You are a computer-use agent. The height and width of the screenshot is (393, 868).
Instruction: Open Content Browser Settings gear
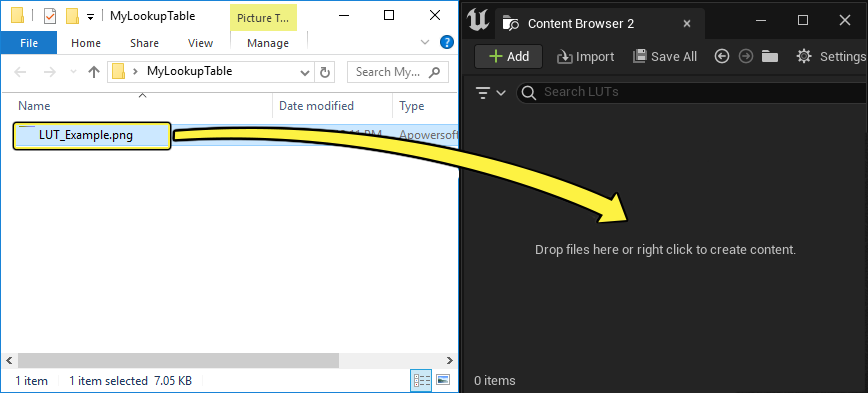830,56
